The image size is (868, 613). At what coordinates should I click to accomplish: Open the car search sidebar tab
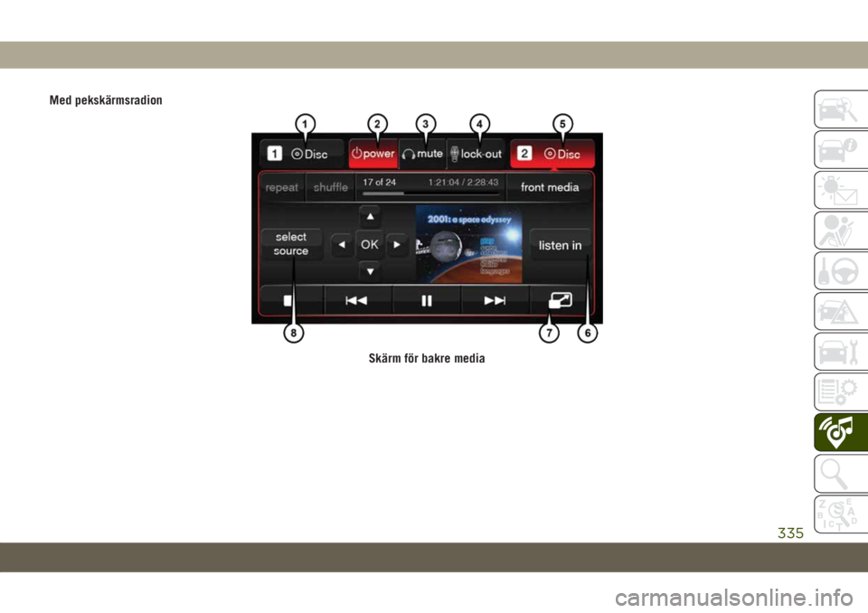tap(841, 109)
